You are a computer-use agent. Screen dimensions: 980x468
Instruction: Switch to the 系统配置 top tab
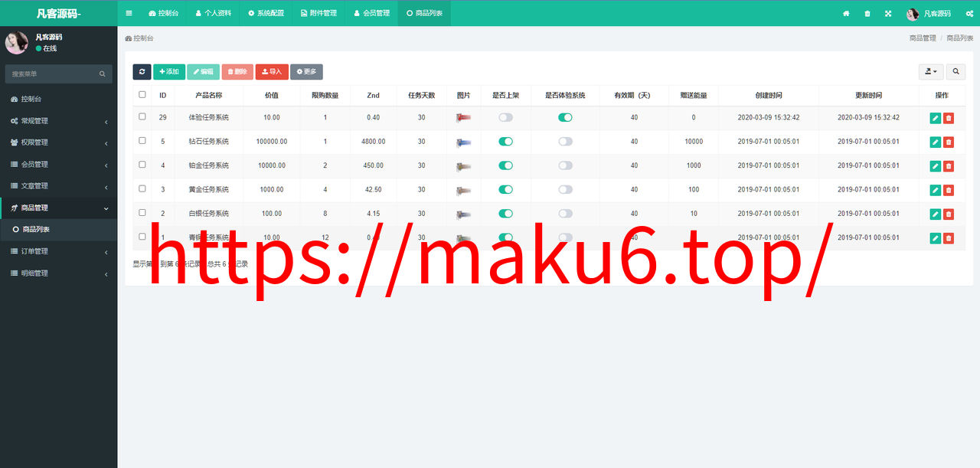(266, 13)
